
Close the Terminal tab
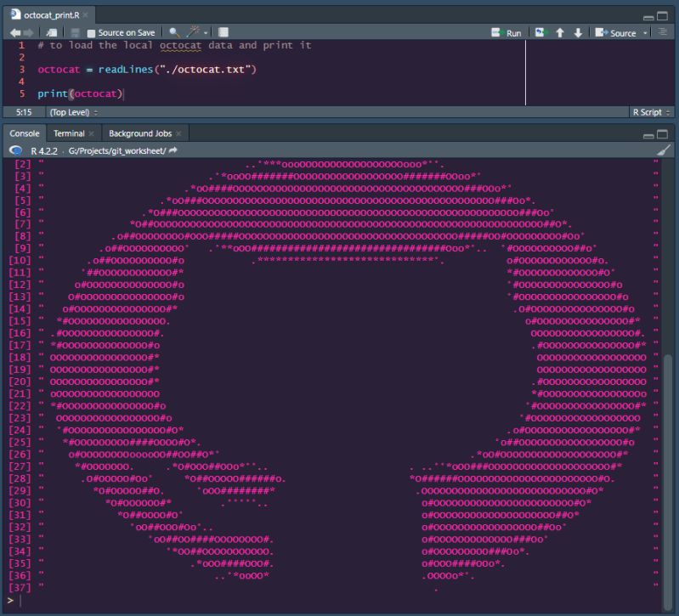92,133
